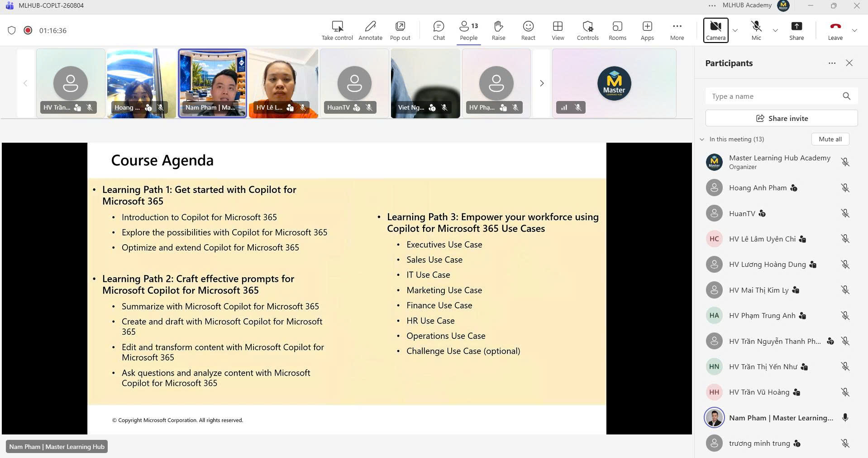Click the search magnifier icon

pos(846,96)
